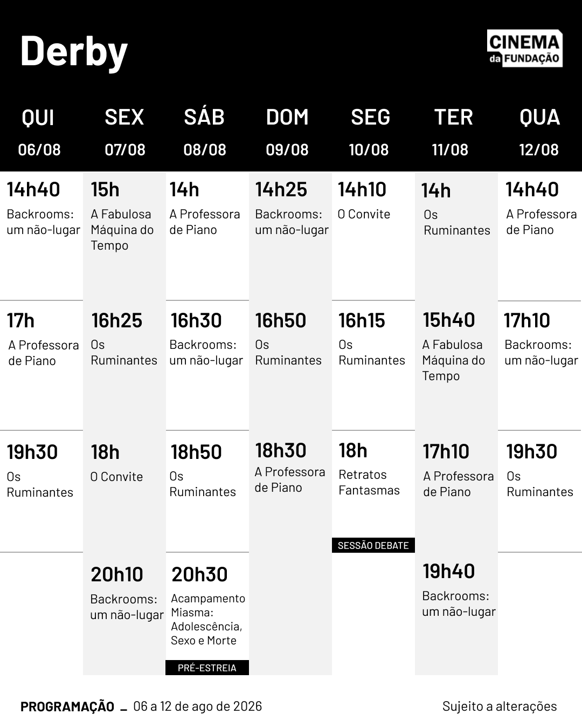
Task: Click the Derby venue title
Action: (x=74, y=51)
